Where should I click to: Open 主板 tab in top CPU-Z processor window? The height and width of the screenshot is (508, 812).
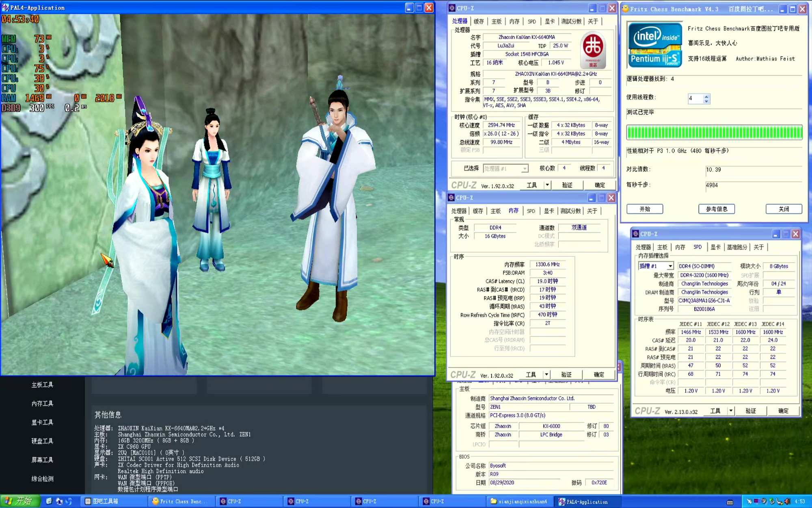coord(497,21)
